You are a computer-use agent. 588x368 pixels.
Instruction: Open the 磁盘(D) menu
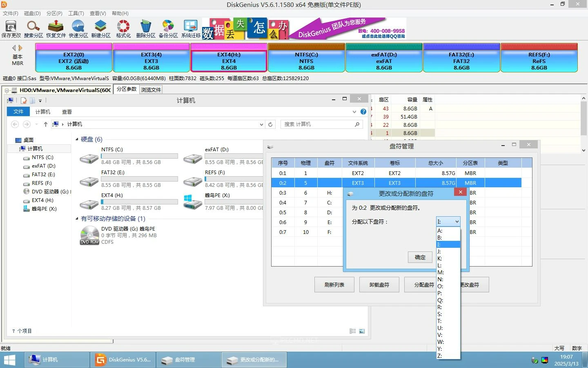(x=32, y=13)
